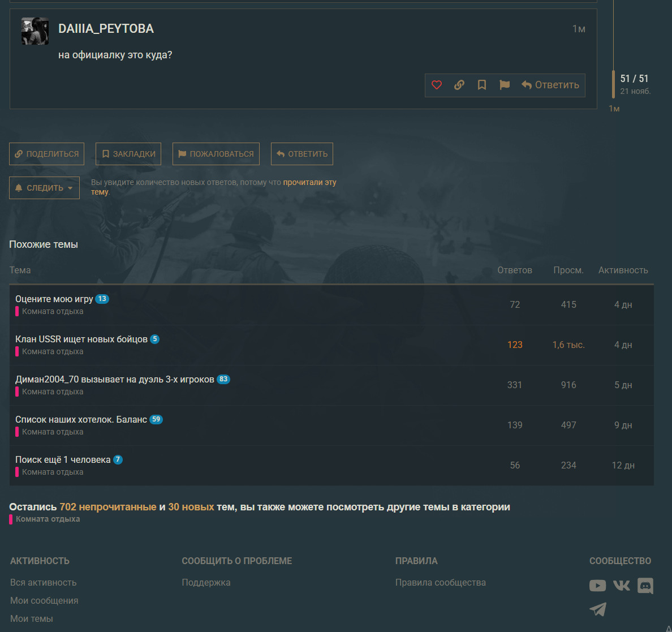Flag the post with flag icon
Screen dimensions: 672x632
point(505,85)
